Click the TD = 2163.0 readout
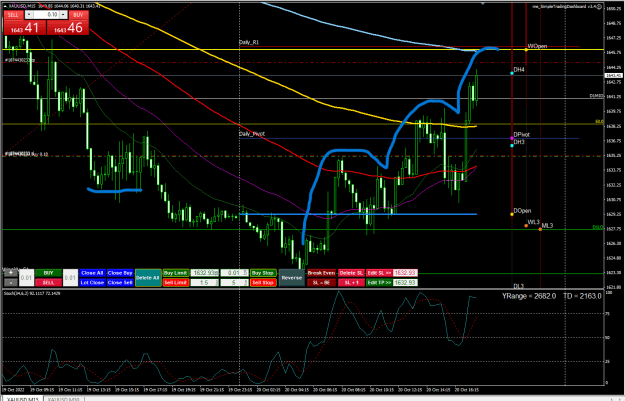Viewport: 625px width, 401px height. [x=582, y=296]
